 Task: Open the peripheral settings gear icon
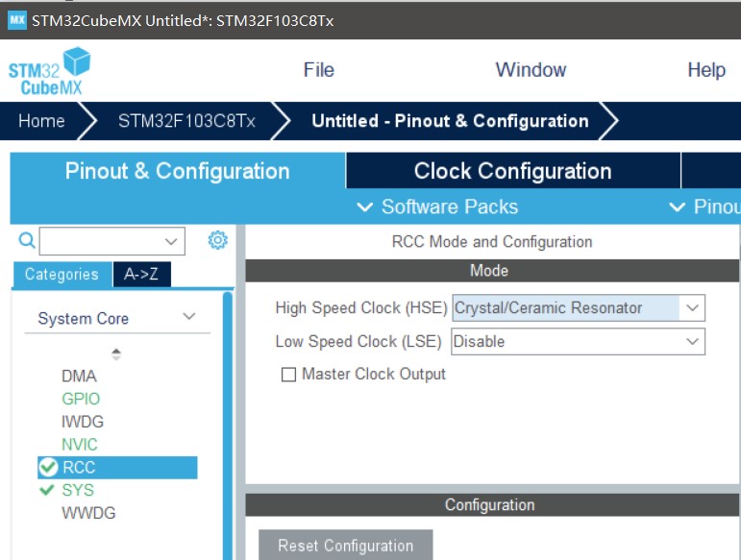(x=217, y=240)
